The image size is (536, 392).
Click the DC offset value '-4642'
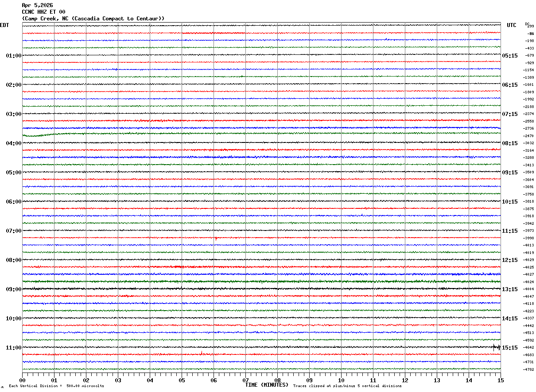click(x=529, y=348)
